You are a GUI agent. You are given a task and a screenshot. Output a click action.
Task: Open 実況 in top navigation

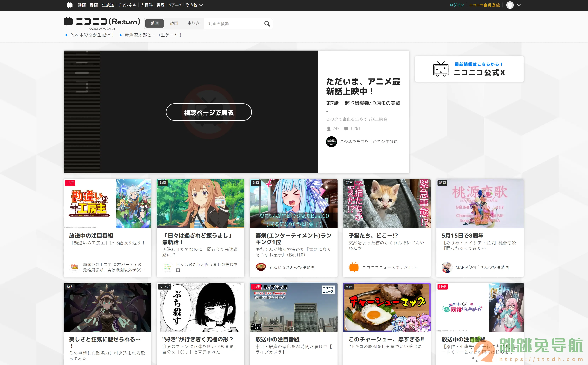pos(161,5)
